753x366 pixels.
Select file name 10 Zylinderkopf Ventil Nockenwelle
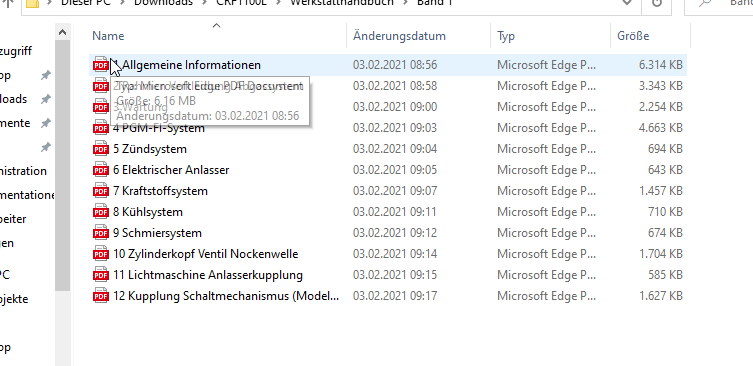[x=206, y=254]
